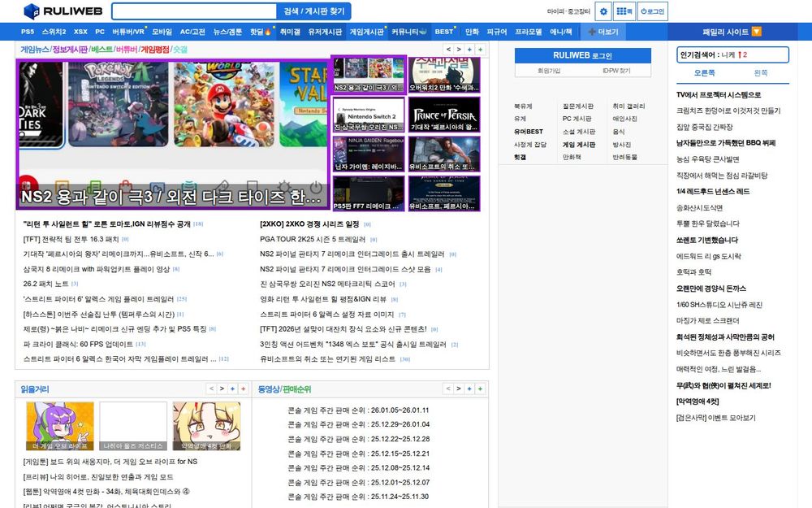Open the large NS2 용과 같이 극3 banner
The image size is (812, 508).
tap(173, 134)
